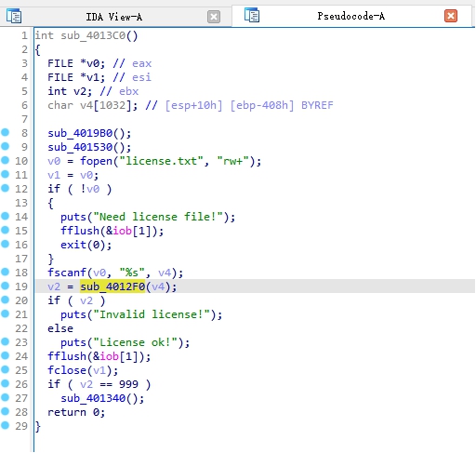Click the fscanf call on line 18
This screenshot has width=476, height=453.
tap(67, 273)
